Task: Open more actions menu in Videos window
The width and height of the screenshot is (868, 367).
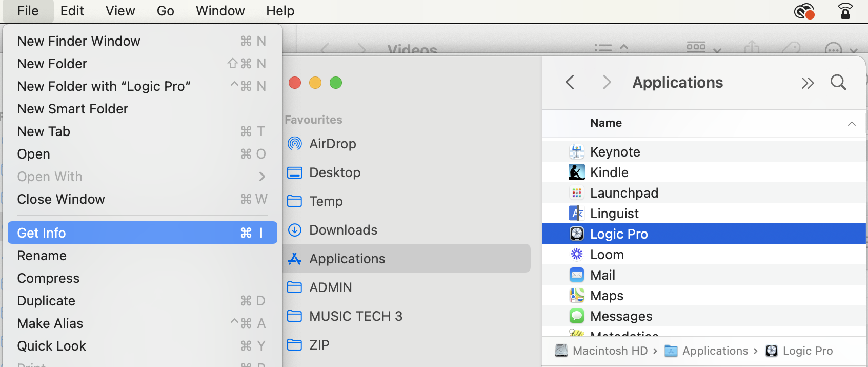Action: (841, 49)
